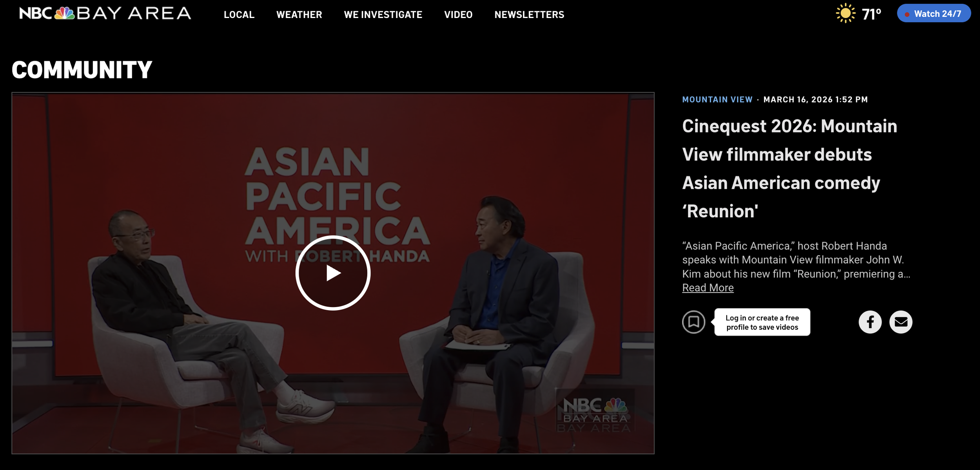Click the log in tooltip to save videos
Viewport: 980px width, 470px height.
(762, 322)
